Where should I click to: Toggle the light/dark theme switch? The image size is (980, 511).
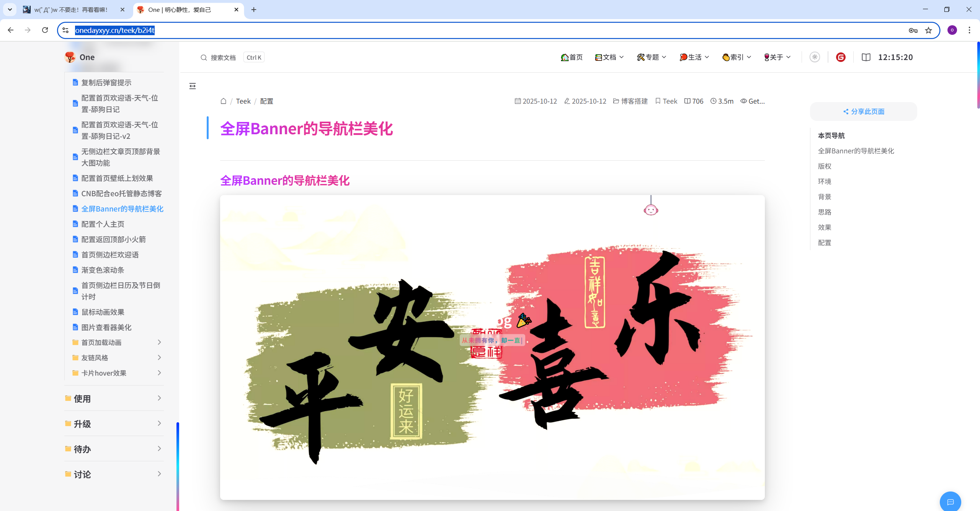tap(815, 57)
